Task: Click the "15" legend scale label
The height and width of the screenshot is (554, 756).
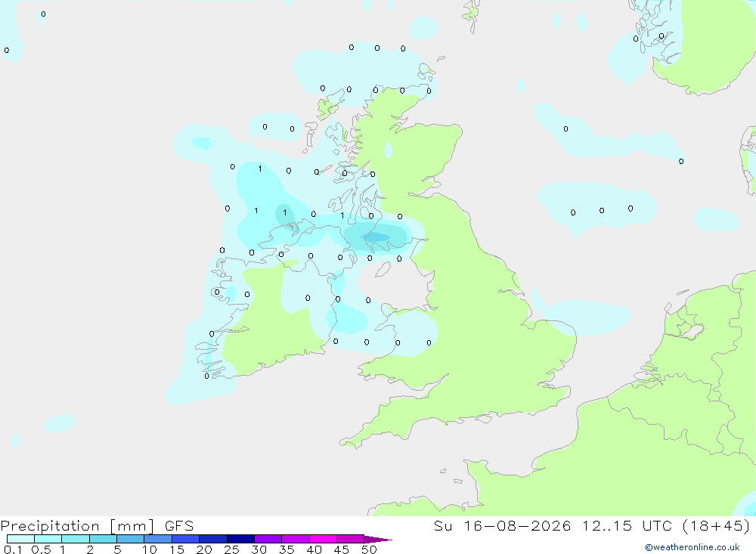Action: [177, 549]
